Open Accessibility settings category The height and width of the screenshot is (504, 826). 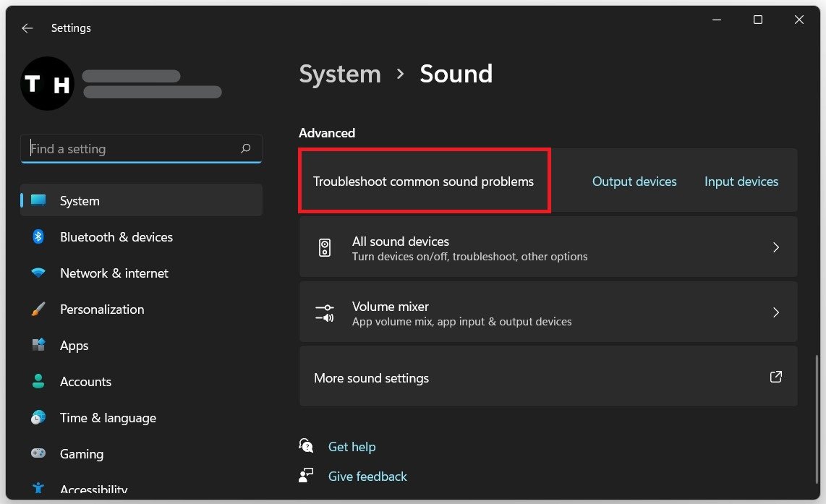pyautogui.click(x=93, y=490)
